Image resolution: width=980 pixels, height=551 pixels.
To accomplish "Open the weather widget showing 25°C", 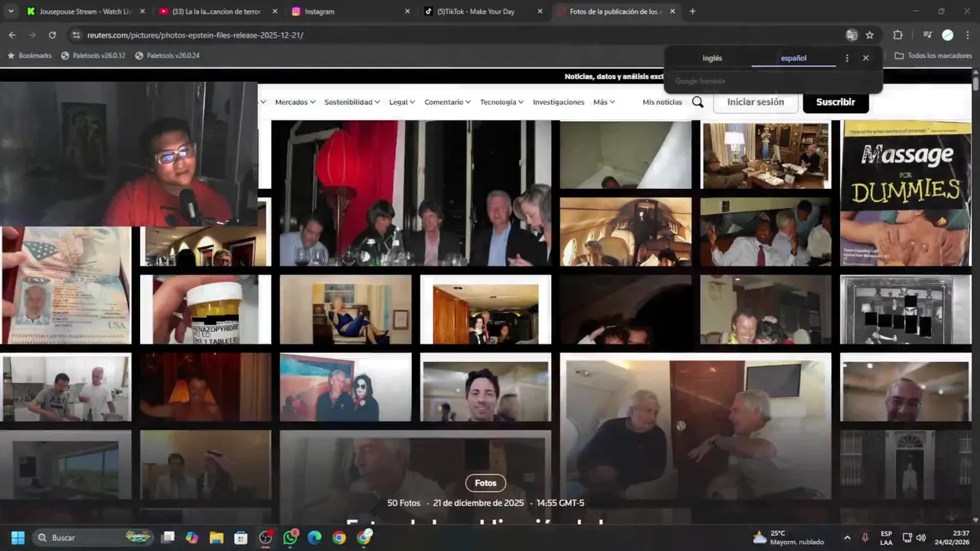I will [x=789, y=537].
